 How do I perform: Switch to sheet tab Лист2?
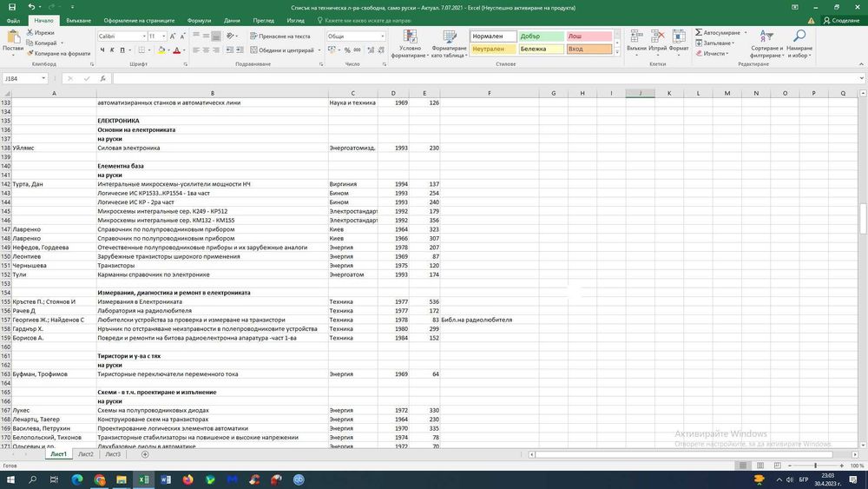coord(86,454)
